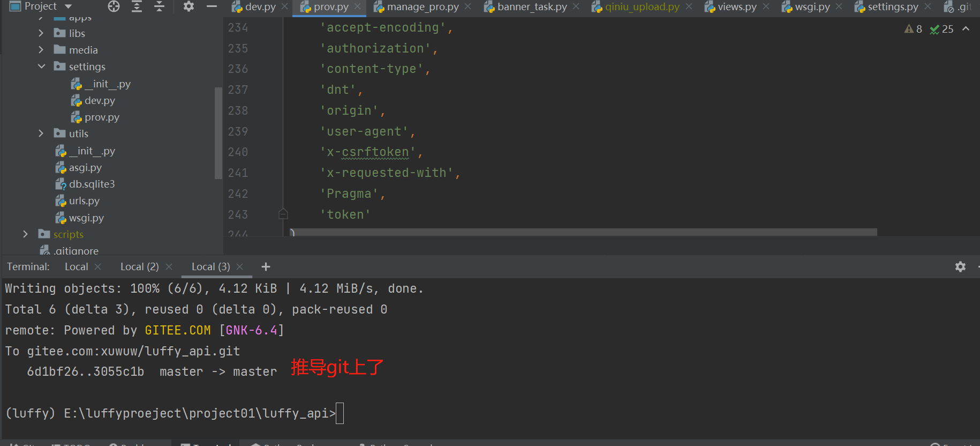Open terminal panel settings gear
The width and height of the screenshot is (980, 446).
(x=960, y=266)
